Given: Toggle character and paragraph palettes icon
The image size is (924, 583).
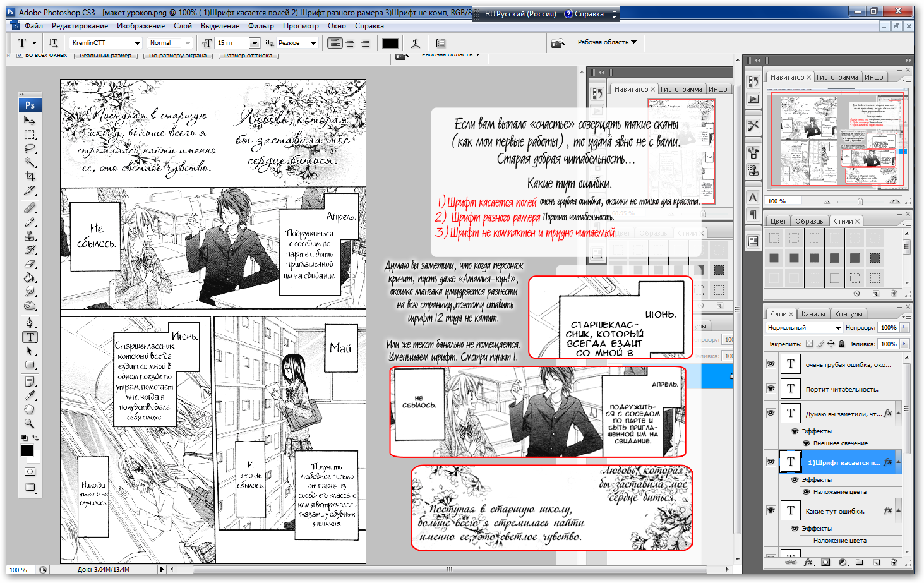Looking at the screenshot, I should click(441, 43).
